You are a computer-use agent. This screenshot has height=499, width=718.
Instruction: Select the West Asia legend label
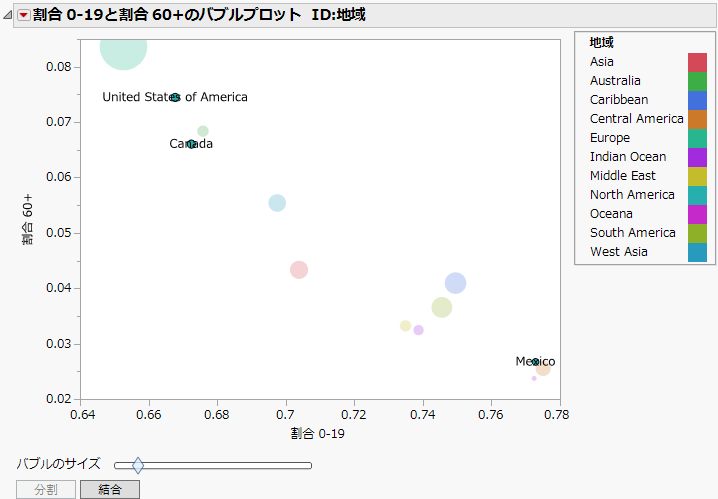pyautogui.click(x=619, y=252)
